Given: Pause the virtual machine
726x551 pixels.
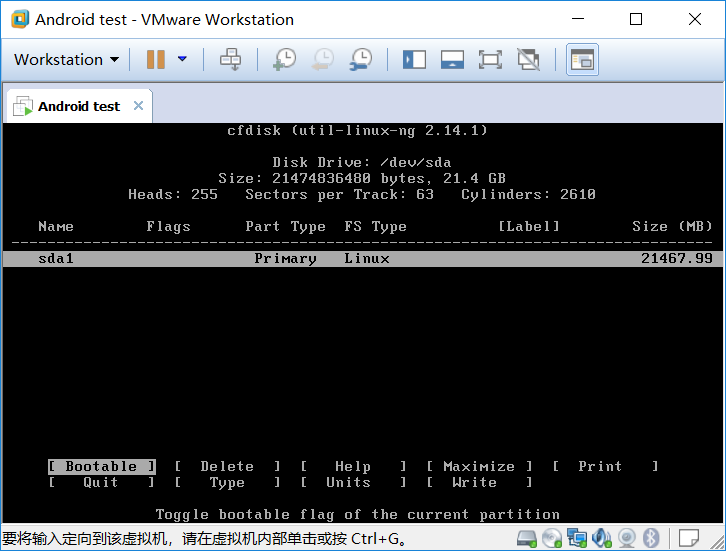Looking at the screenshot, I should [156, 60].
